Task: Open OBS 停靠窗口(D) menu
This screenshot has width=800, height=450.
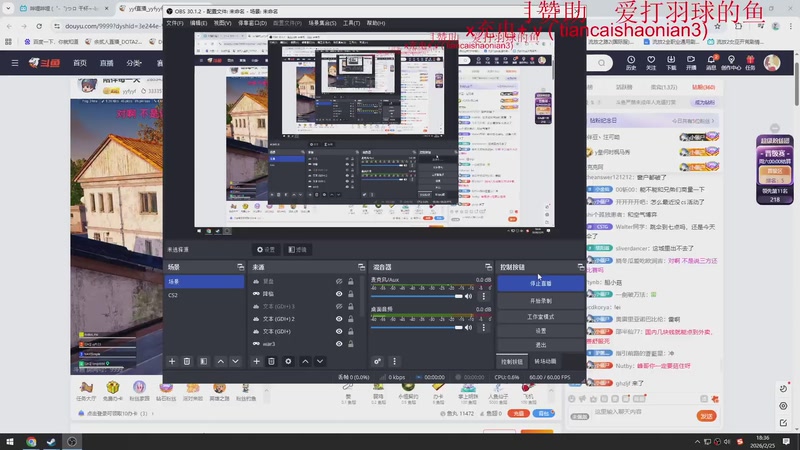Action: click(x=253, y=23)
